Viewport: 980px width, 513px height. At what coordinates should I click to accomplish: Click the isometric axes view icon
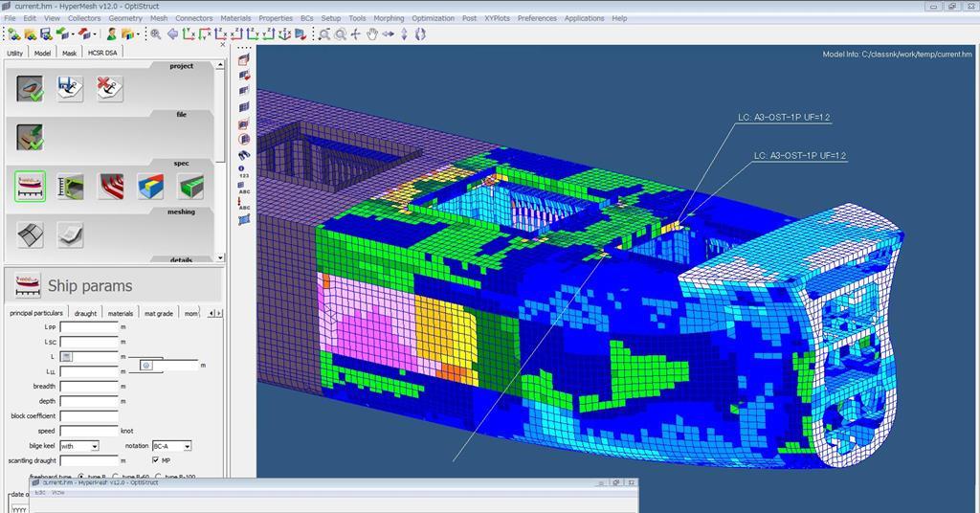[284, 33]
